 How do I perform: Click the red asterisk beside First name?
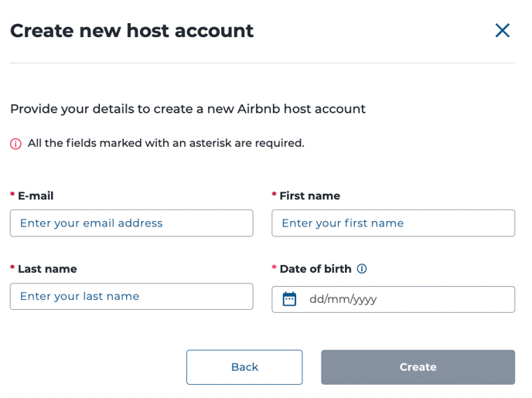coord(275,194)
